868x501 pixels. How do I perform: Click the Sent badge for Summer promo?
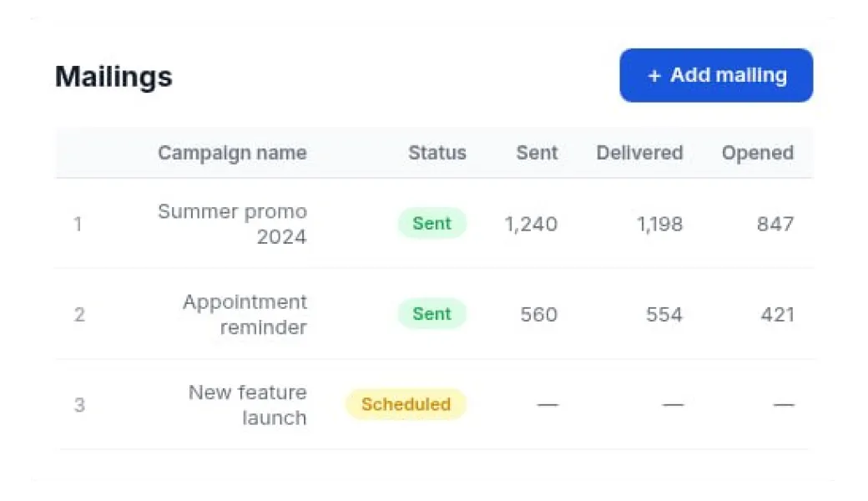(x=431, y=224)
